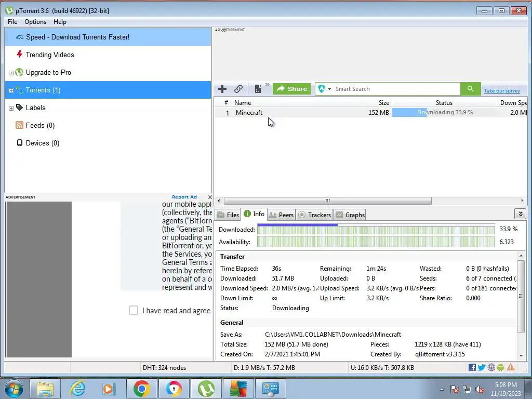
Task: Click the shield search provider icon
Action: [322, 89]
